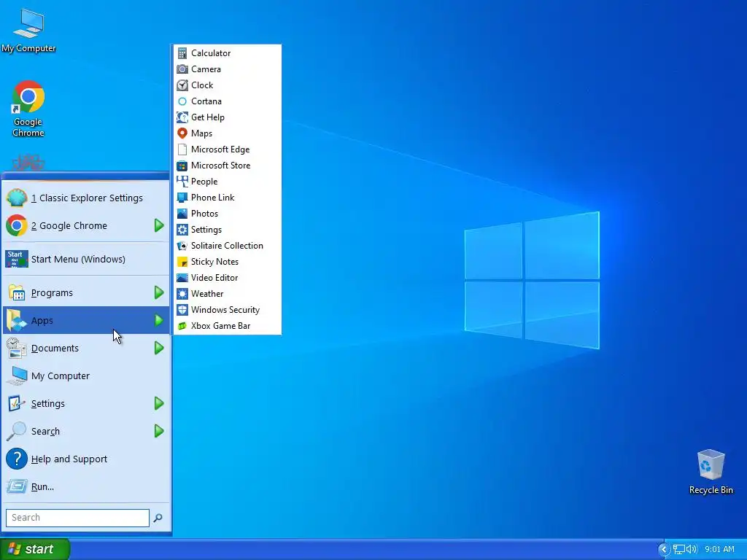Click the My Computer icon in start menu

(x=18, y=376)
